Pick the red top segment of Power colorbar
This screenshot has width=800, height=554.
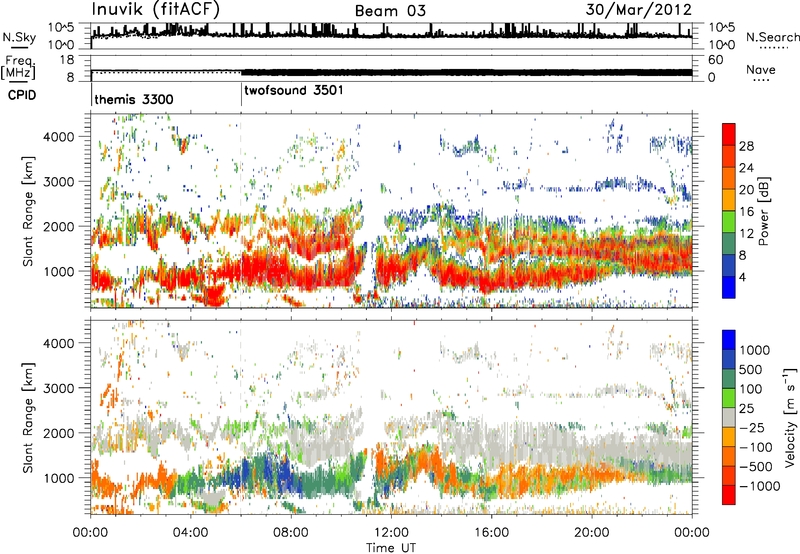coord(729,134)
